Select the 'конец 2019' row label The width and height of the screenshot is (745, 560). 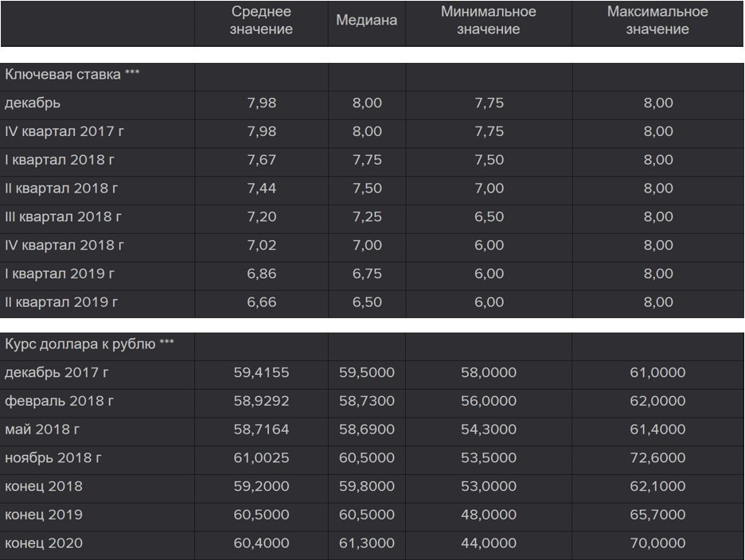point(44,515)
